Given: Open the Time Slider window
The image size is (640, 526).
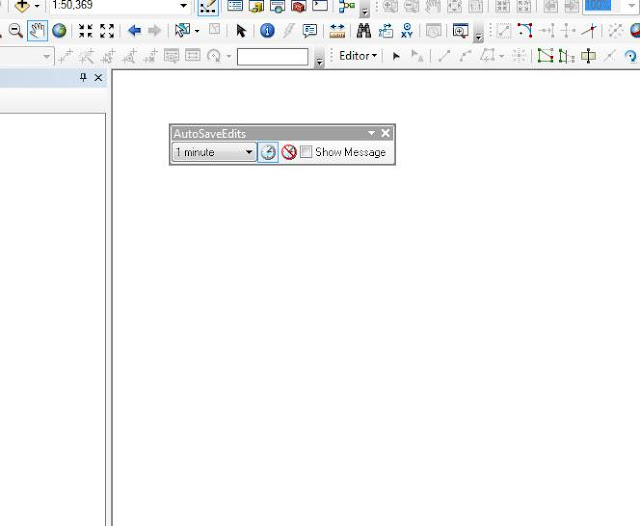Looking at the screenshot, I should [x=433, y=31].
